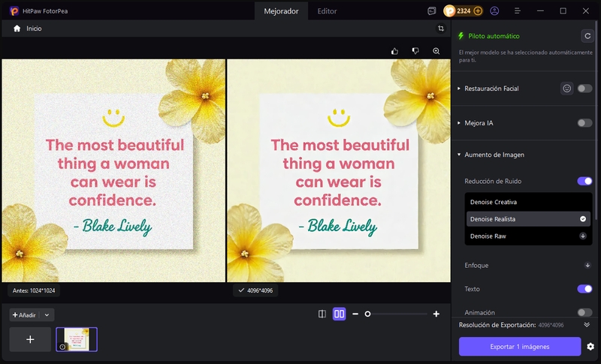Open export settings gear icon
The width and height of the screenshot is (601, 364).
(x=590, y=347)
